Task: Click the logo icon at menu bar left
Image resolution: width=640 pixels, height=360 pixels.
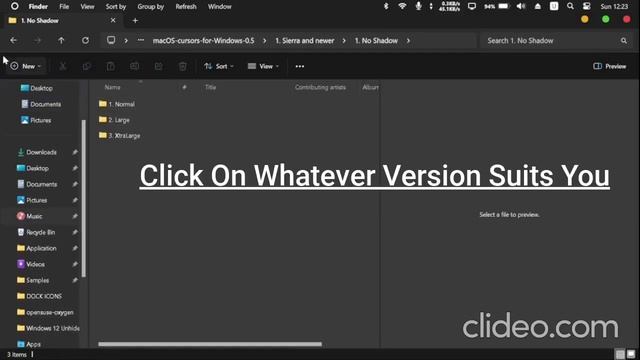Action: [14, 6]
